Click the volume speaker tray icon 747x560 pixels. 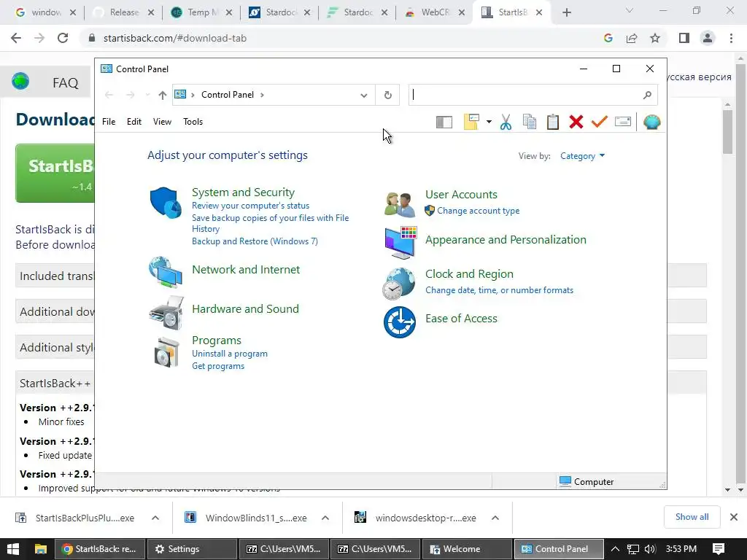650,549
